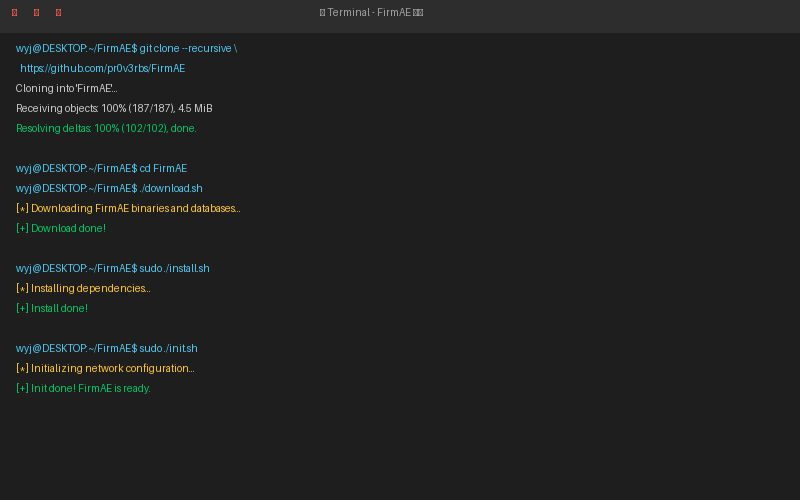
Task: Click the 'Install done!' line
Action: [52, 308]
